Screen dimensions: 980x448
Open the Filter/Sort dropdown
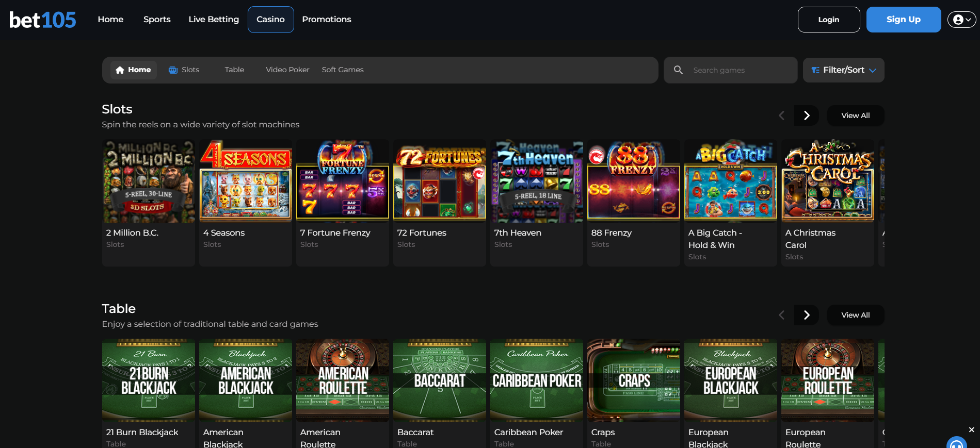[x=844, y=70]
